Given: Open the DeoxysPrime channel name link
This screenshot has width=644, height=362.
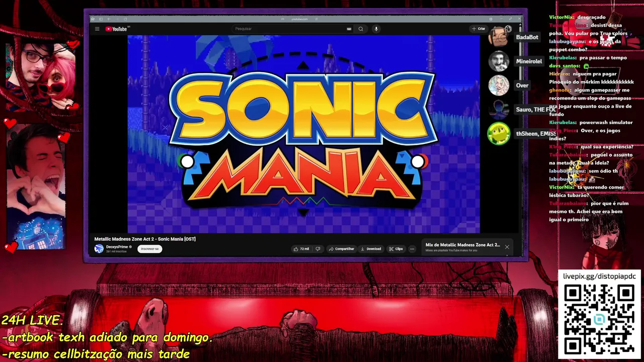Looking at the screenshot, I should click(117, 247).
